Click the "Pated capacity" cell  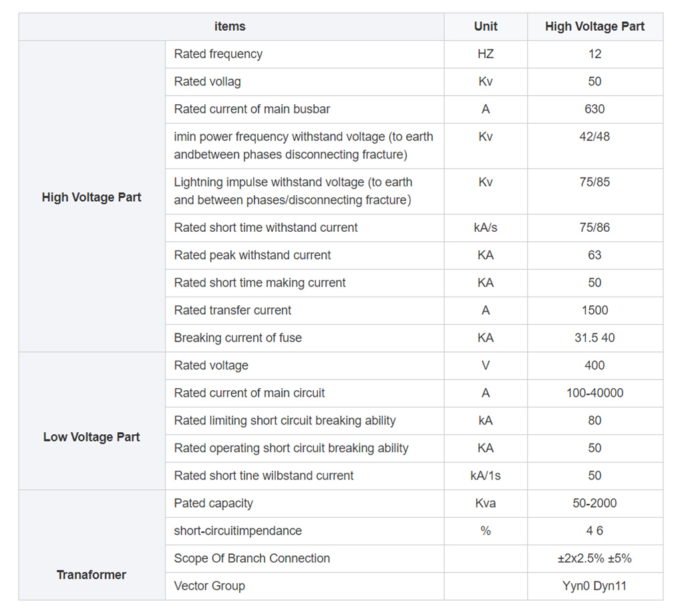[x=213, y=503]
